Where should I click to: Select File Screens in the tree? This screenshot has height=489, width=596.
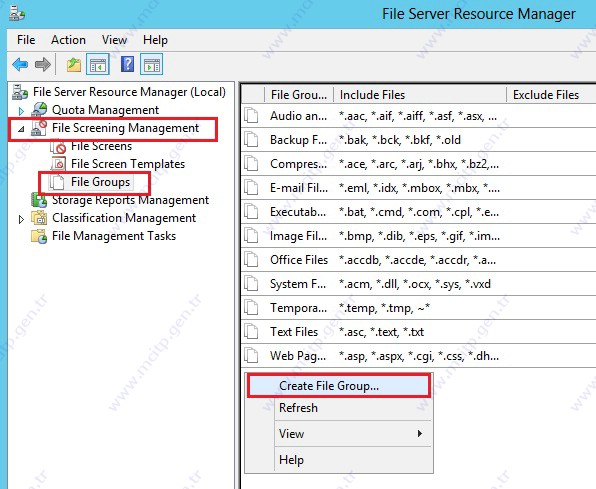pyautogui.click(x=101, y=146)
